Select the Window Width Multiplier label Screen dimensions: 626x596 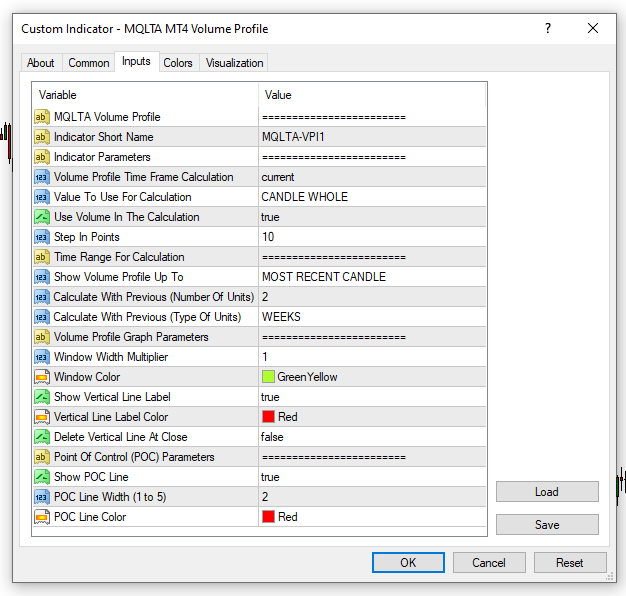tap(111, 357)
